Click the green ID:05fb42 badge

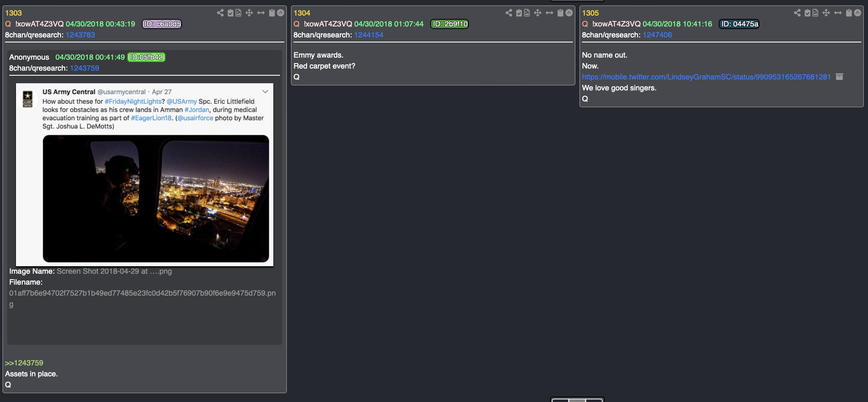[x=146, y=57]
